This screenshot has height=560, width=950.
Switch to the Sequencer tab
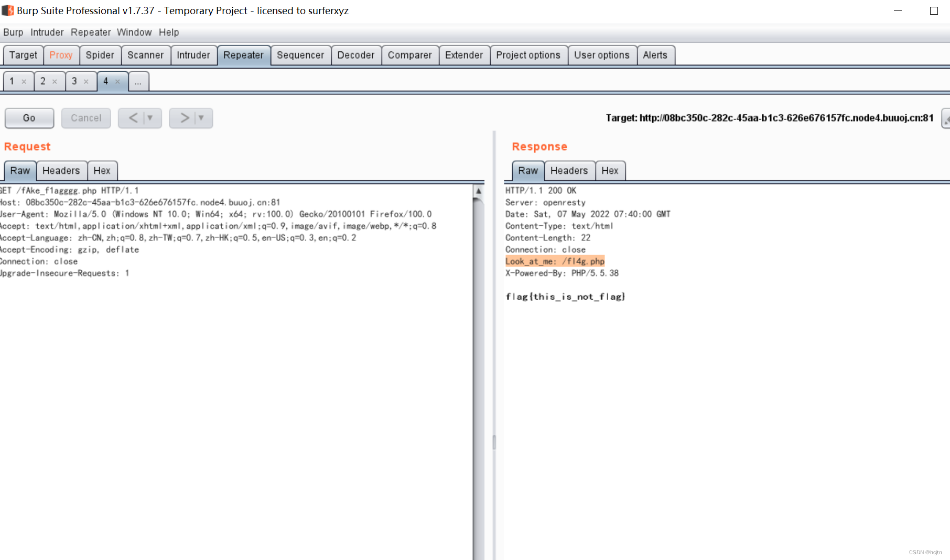pos(300,55)
